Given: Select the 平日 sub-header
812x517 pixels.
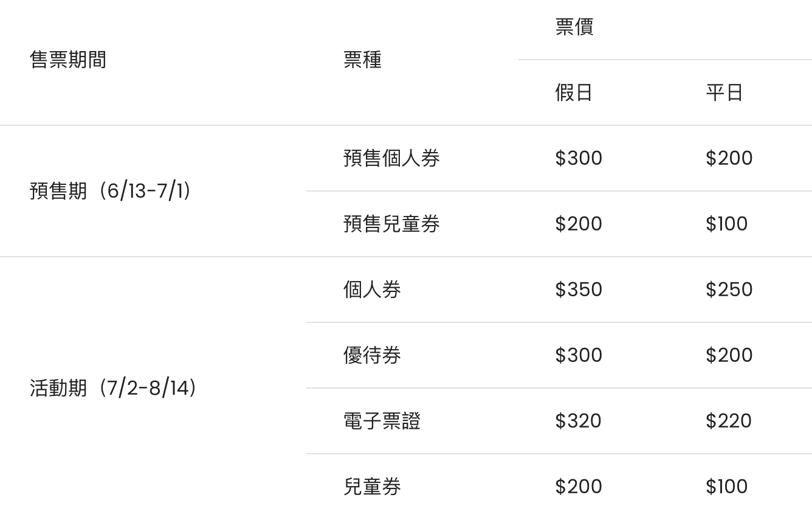Looking at the screenshot, I should pos(724,92).
